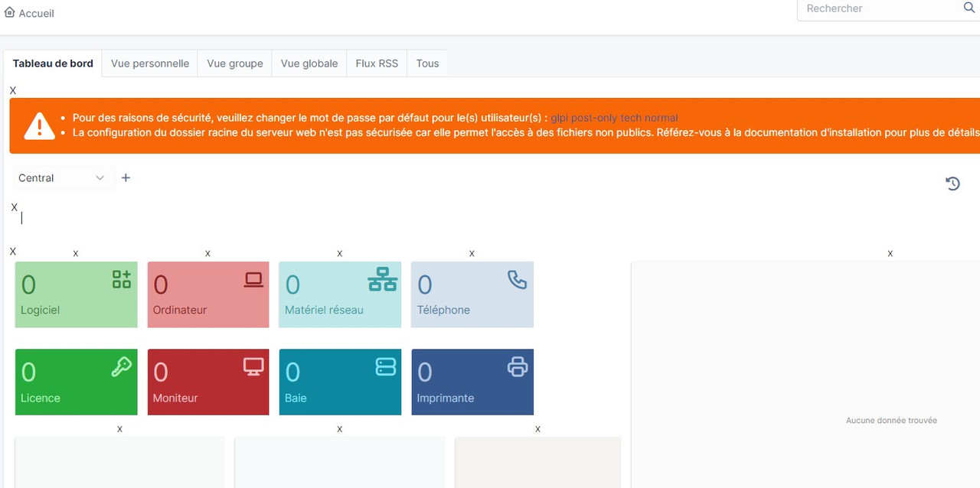Open the normal user link
The image size is (980, 488).
tap(661, 118)
